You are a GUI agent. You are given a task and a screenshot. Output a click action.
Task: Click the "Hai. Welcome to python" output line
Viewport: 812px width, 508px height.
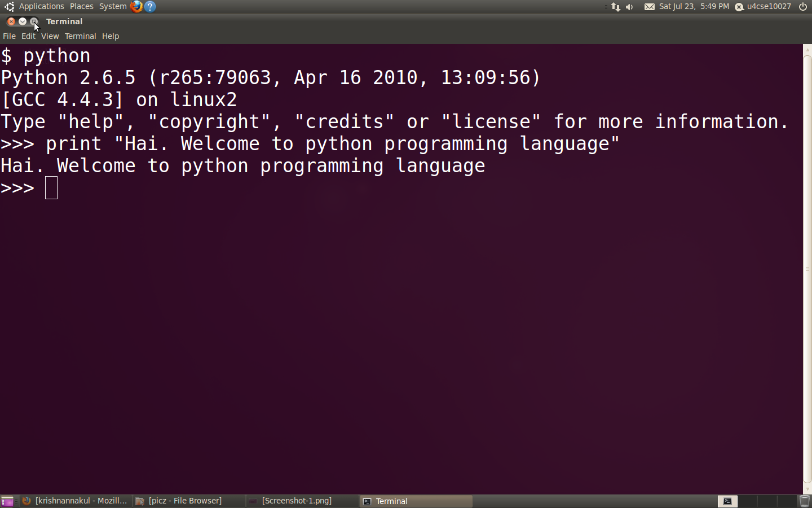243,166
